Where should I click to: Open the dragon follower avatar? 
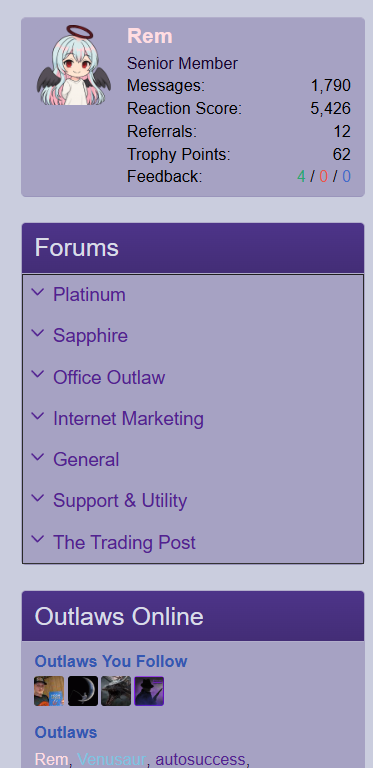click(x=116, y=691)
